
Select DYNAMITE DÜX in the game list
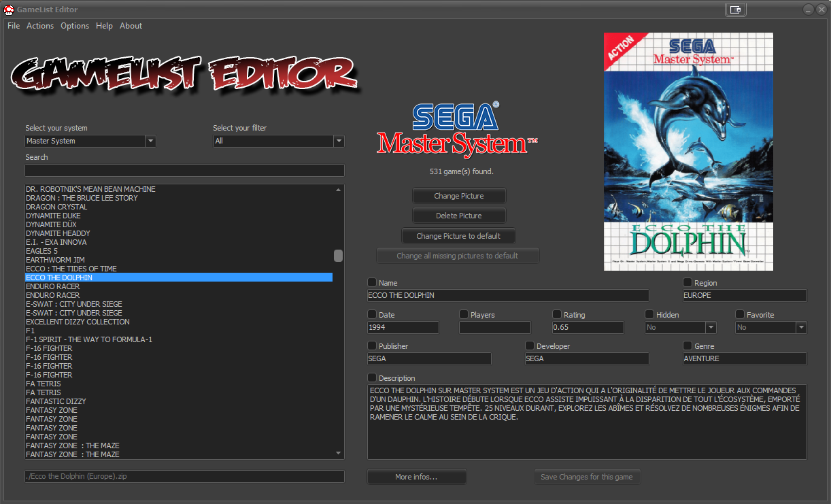pyautogui.click(x=179, y=224)
